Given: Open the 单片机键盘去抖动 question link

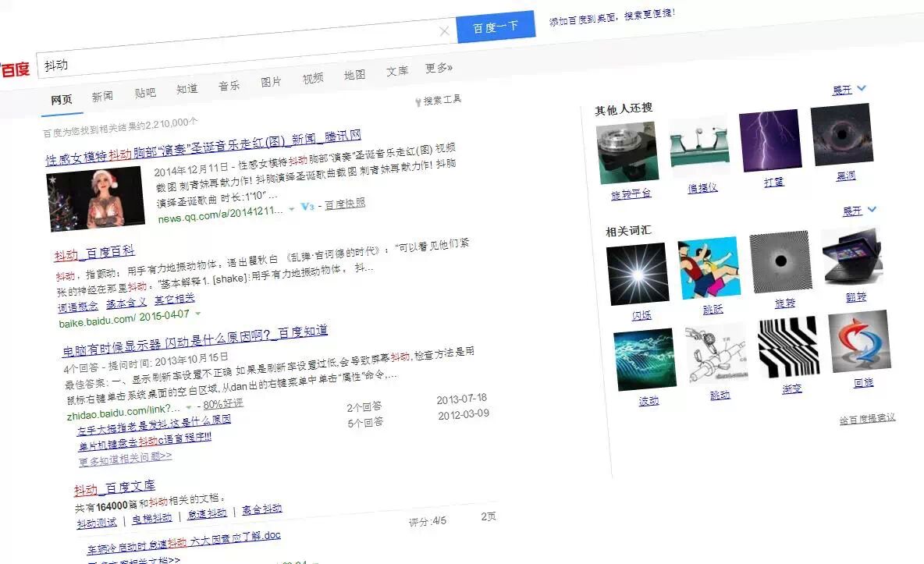Looking at the screenshot, I should (x=145, y=442).
